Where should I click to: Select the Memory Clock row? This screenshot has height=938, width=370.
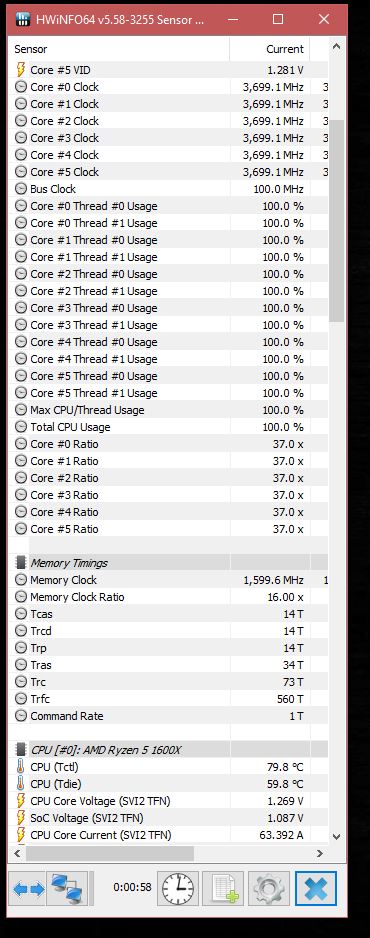167,580
